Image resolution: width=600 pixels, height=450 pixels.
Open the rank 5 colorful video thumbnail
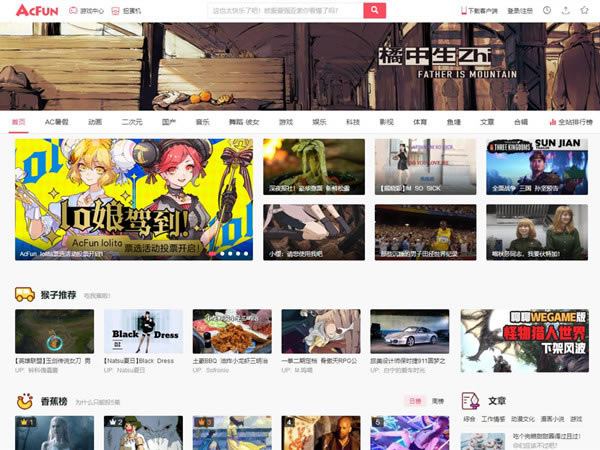coord(409,433)
